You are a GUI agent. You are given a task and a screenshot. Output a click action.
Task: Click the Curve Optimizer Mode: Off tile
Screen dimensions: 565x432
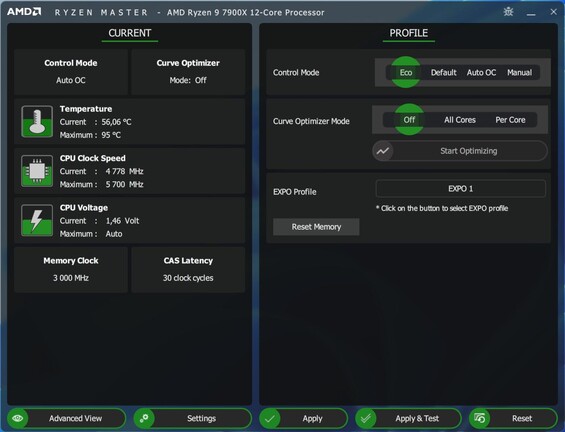tap(188, 72)
